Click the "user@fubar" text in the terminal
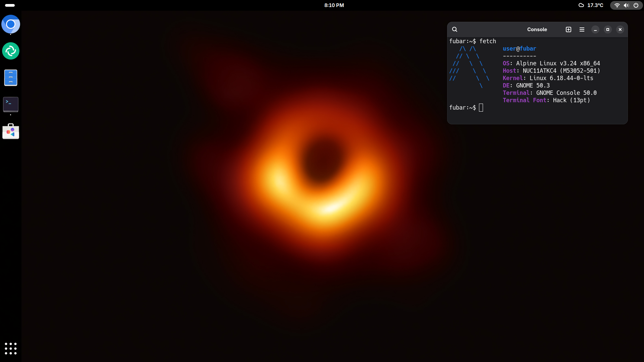 pos(519,49)
